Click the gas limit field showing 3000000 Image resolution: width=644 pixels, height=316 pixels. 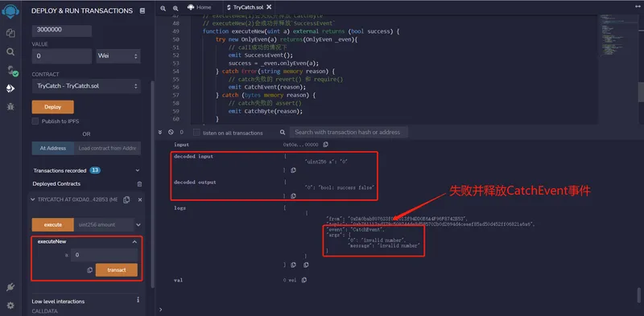pos(62,30)
